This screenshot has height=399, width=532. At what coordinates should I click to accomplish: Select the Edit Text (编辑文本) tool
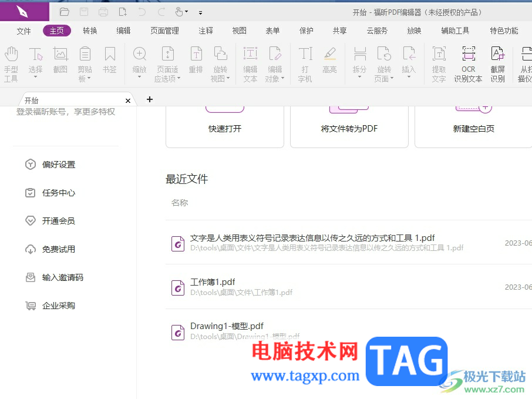click(x=250, y=54)
